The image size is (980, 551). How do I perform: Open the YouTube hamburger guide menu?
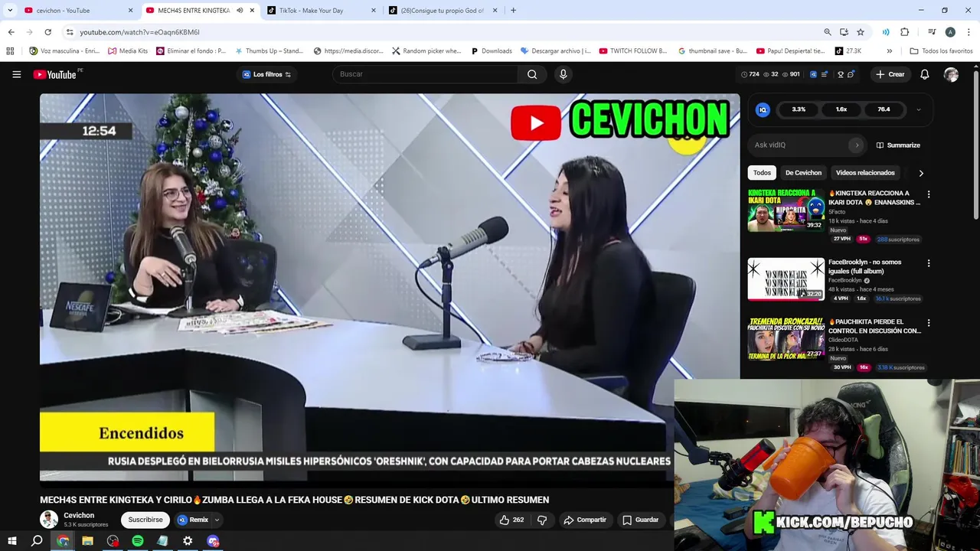click(16, 74)
